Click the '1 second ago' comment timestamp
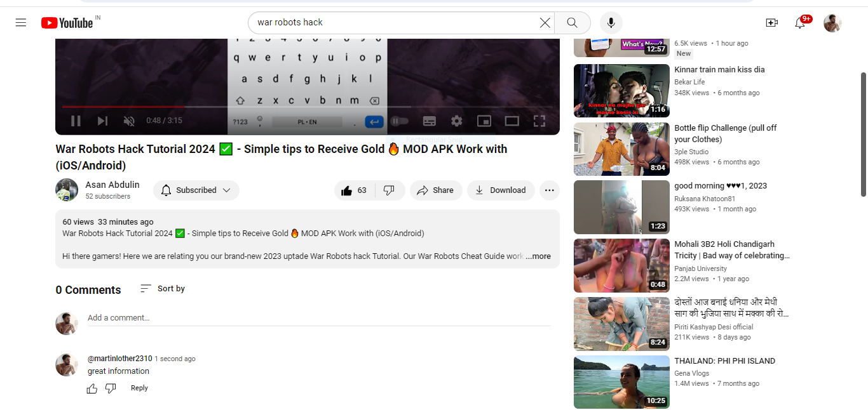 point(175,359)
